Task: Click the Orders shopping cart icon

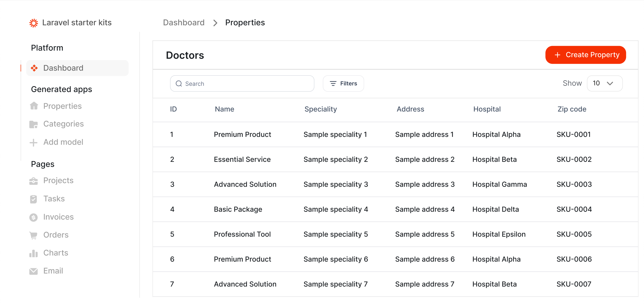Action: click(x=33, y=235)
